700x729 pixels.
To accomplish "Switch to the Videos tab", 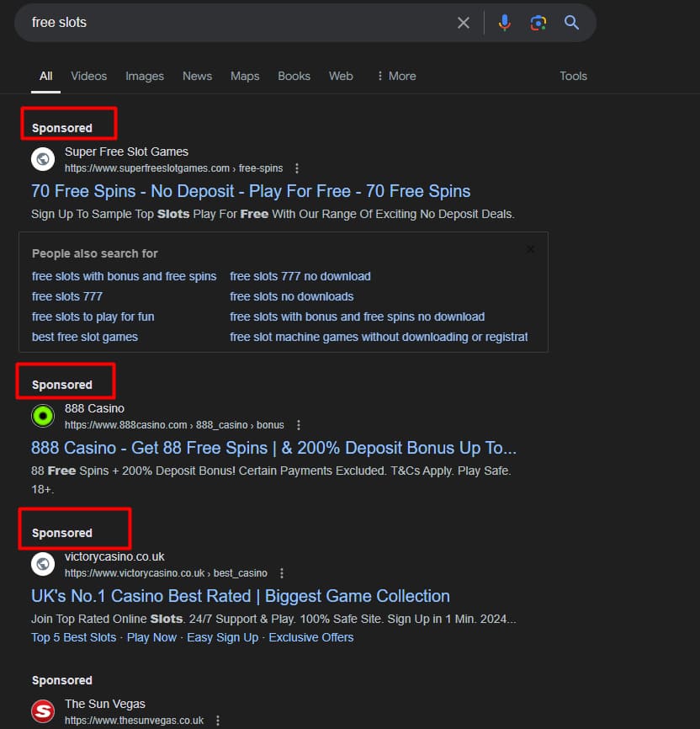I will 89,76.
